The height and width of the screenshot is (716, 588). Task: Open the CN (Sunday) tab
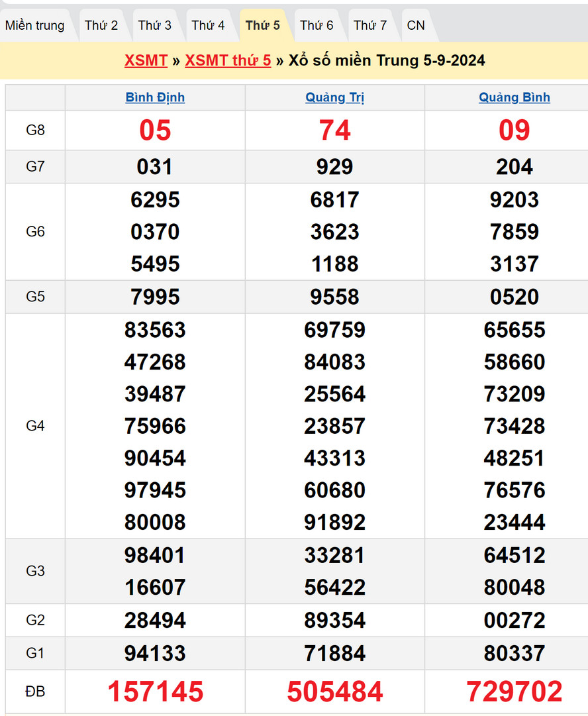[x=416, y=25]
